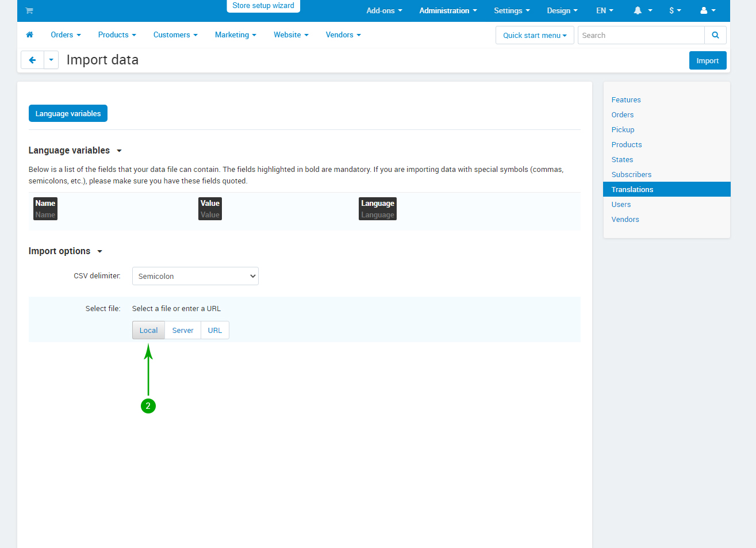Select URL file source
This screenshot has height=548, width=756.
tap(215, 330)
